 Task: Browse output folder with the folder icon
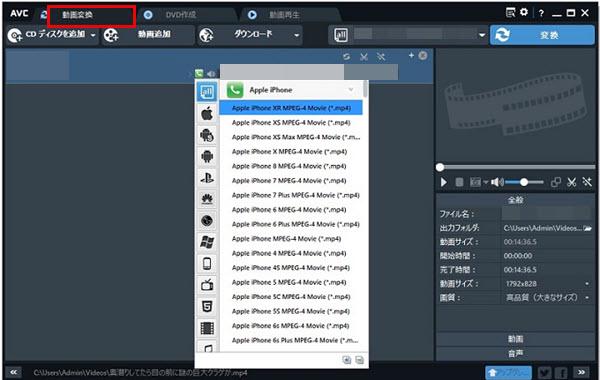tap(588, 228)
